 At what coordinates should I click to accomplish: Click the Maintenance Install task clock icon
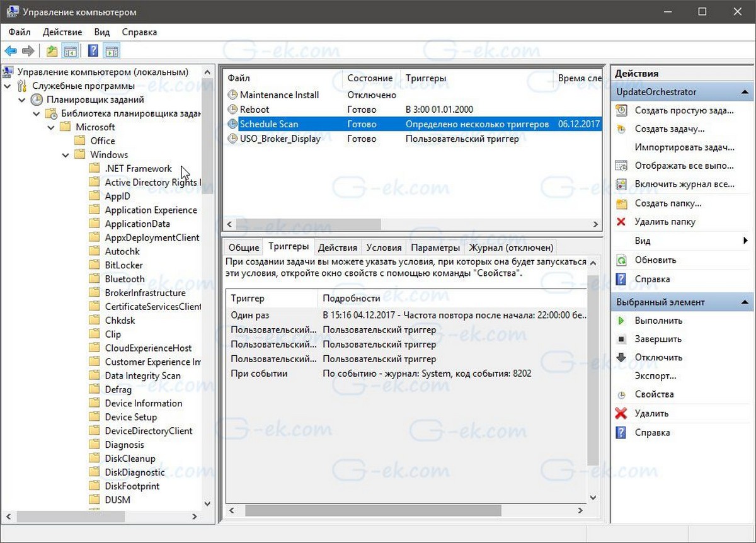(232, 95)
